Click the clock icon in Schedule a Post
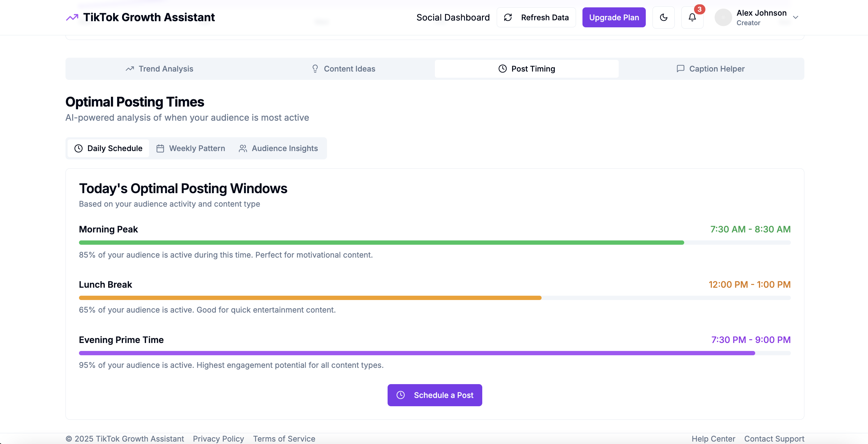The image size is (868, 444). click(400, 395)
